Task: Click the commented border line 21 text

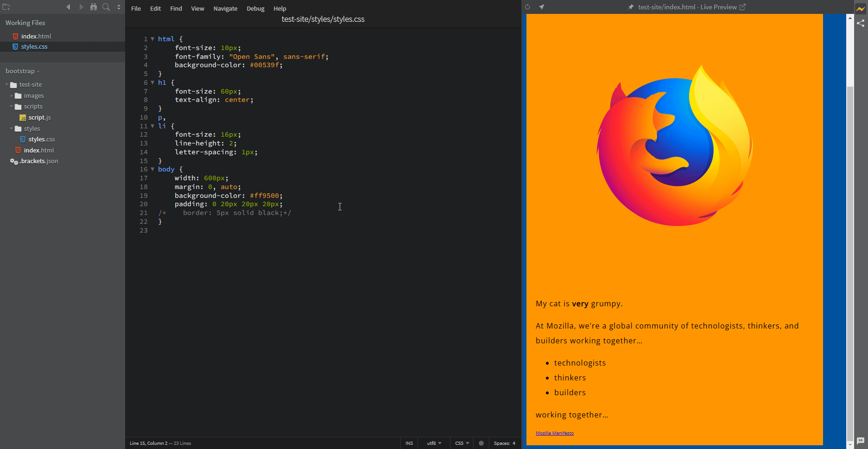Action: point(225,213)
